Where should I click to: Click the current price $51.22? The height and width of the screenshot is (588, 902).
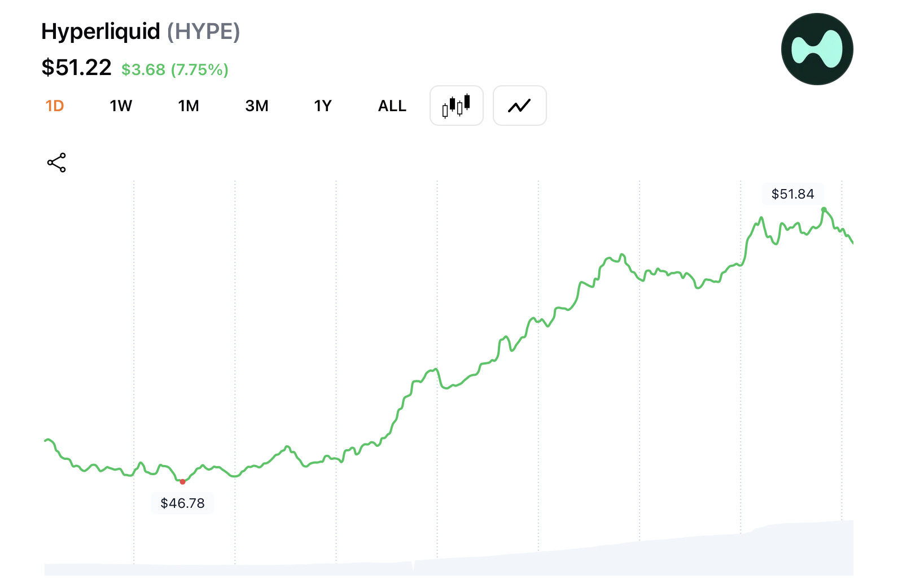[x=76, y=68]
